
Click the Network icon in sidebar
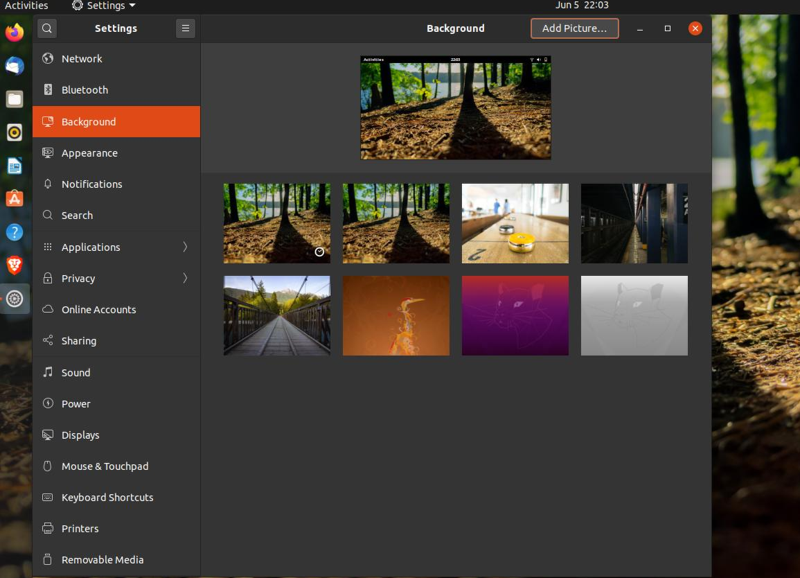coord(48,59)
